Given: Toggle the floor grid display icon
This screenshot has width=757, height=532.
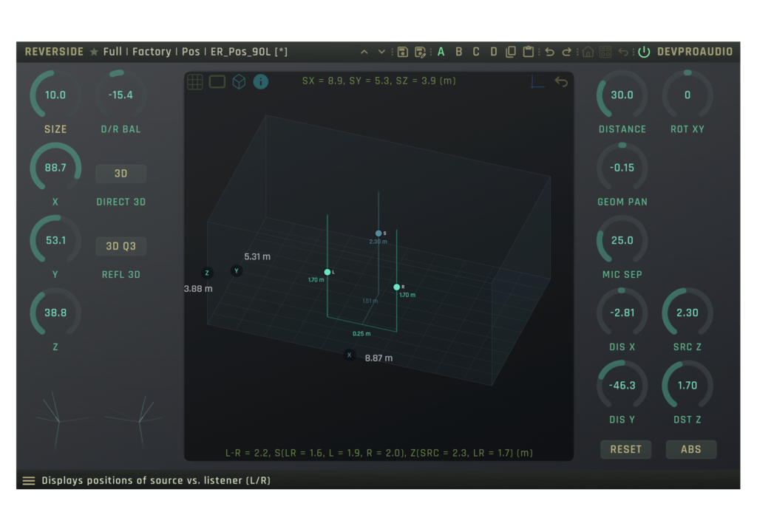Looking at the screenshot, I should pos(195,81).
